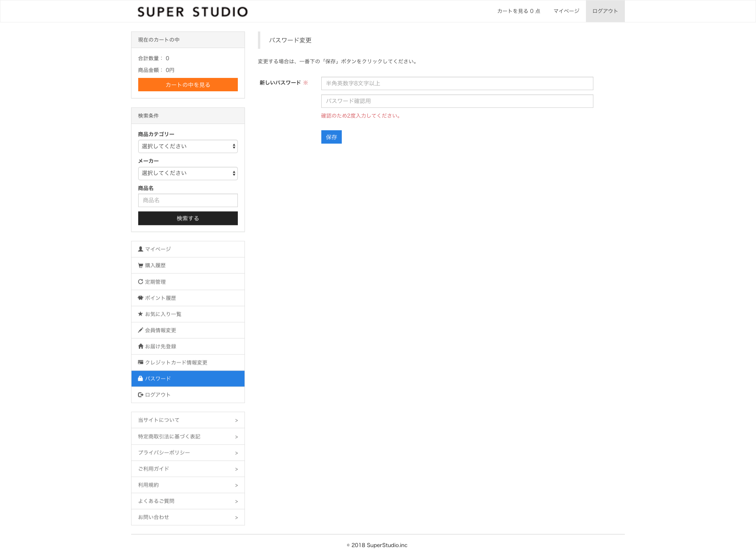The image size is (756, 556).
Task: Click the piggy bank icon beside ポイント履歴
Action: coord(141,298)
